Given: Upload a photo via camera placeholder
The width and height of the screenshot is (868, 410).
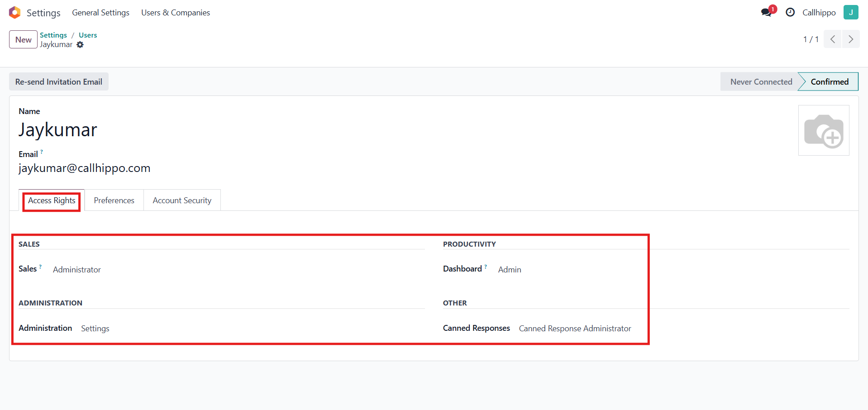Looking at the screenshot, I should (x=824, y=130).
